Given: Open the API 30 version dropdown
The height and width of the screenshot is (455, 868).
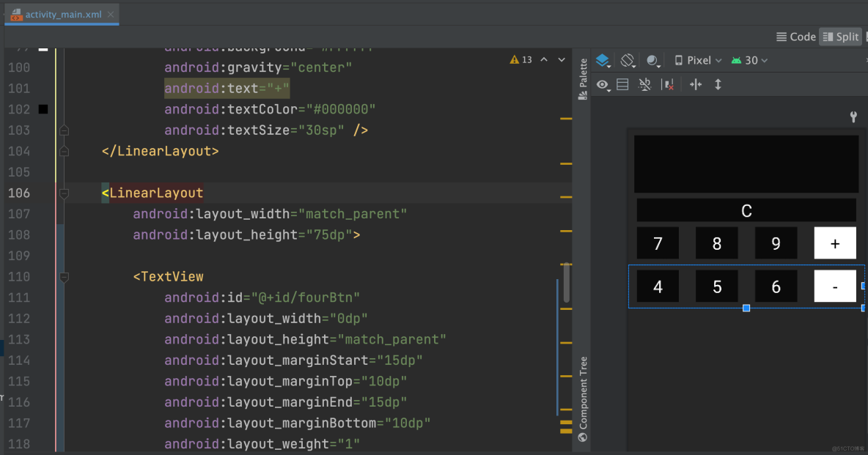Looking at the screenshot, I should pyautogui.click(x=750, y=60).
